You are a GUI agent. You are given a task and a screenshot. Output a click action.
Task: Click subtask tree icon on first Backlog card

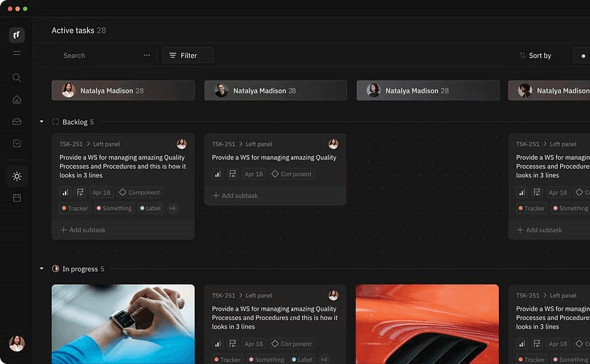[x=80, y=192]
